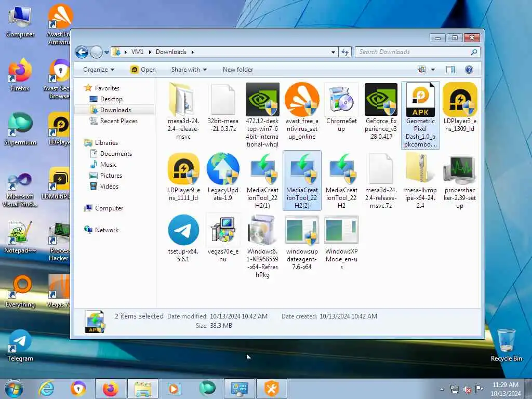Select windowsupdateagent-7.6-x64 file
Viewport: 532px width, 399px height.
click(302, 242)
